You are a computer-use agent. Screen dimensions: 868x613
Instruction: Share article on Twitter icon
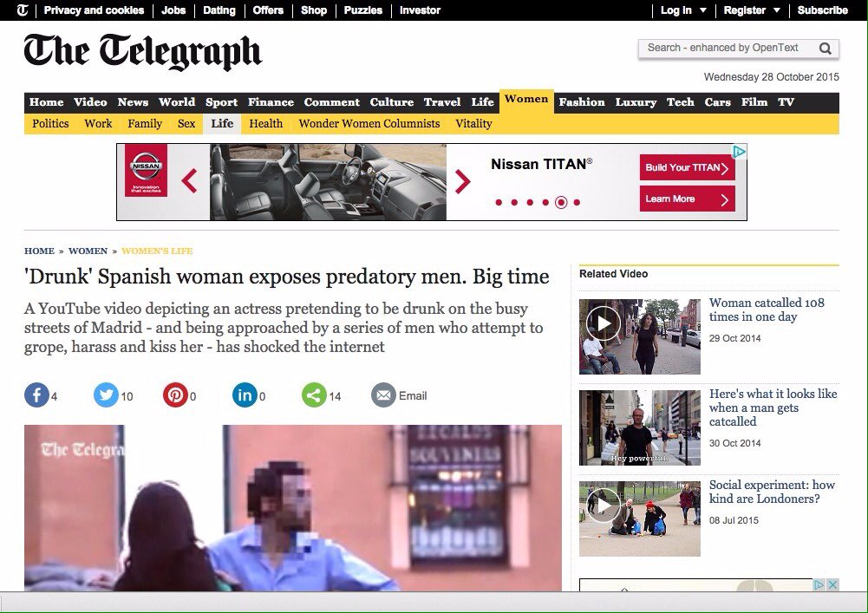click(x=106, y=395)
